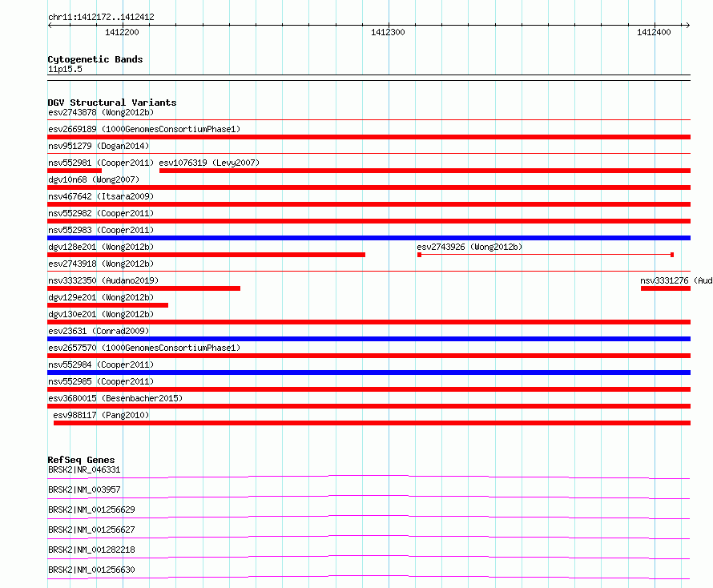713x588 pixels.
Task: Click the magenta line under BRSK2|NM_001256630
Action: [x=369, y=577]
